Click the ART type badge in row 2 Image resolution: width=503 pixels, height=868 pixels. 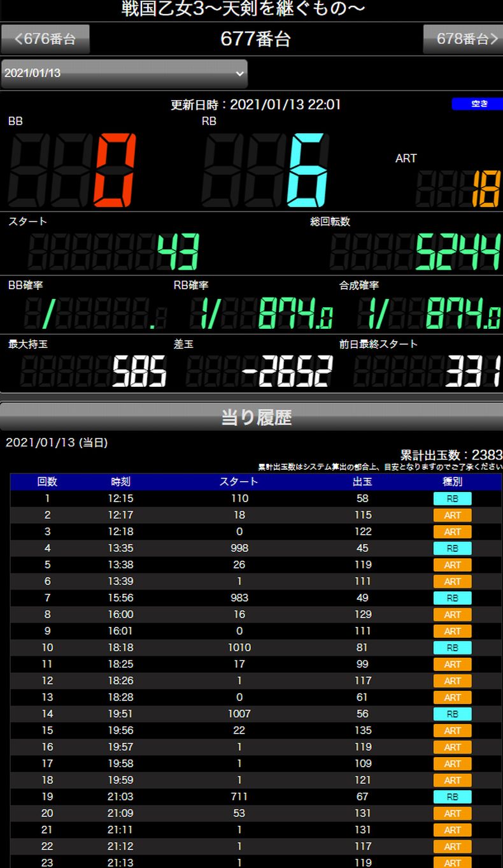tap(453, 515)
